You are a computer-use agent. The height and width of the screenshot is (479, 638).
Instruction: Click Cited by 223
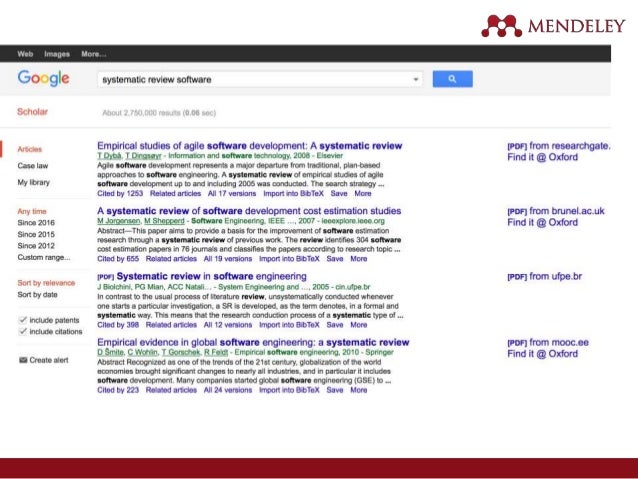[x=118, y=390]
